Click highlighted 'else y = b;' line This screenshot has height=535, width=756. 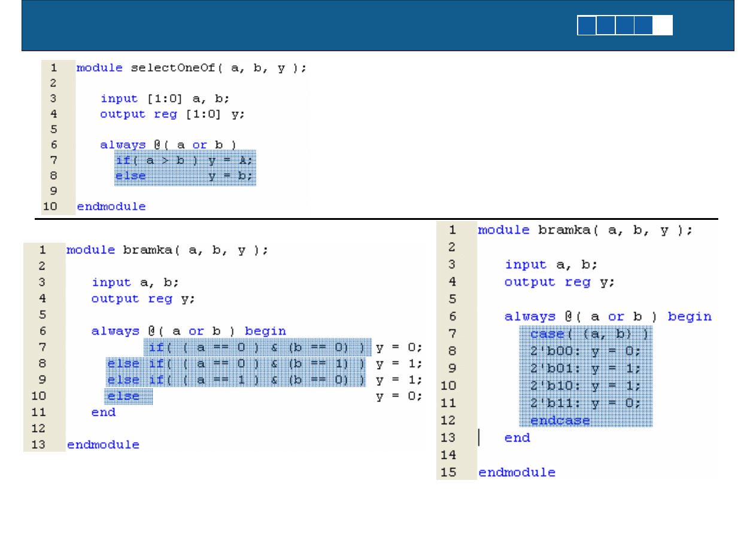pyautogui.click(x=185, y=176)
